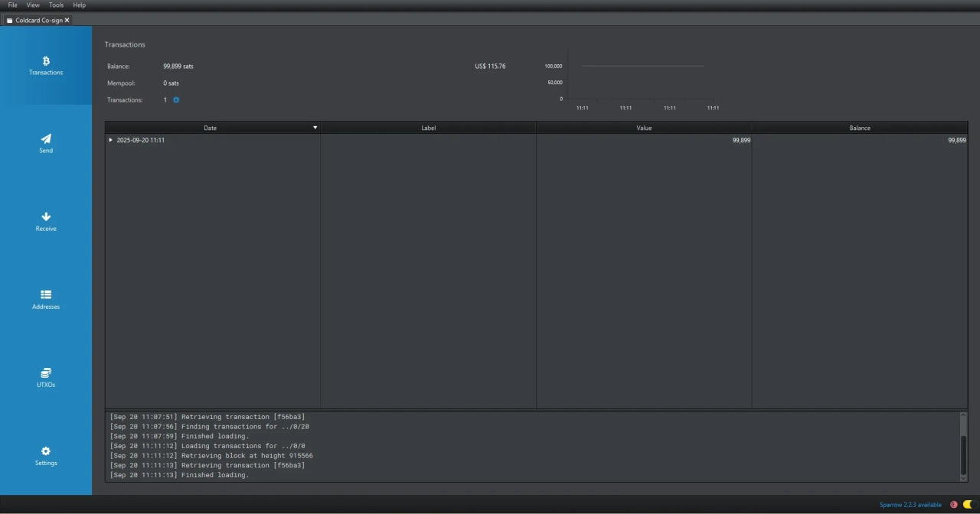
Task: Click the log scrollbar down arrow
Action: (x=963, y=478)
